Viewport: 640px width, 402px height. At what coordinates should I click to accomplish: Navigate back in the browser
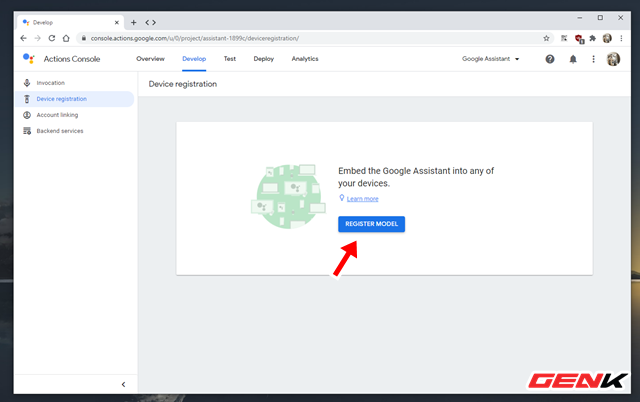click(23, 38)
